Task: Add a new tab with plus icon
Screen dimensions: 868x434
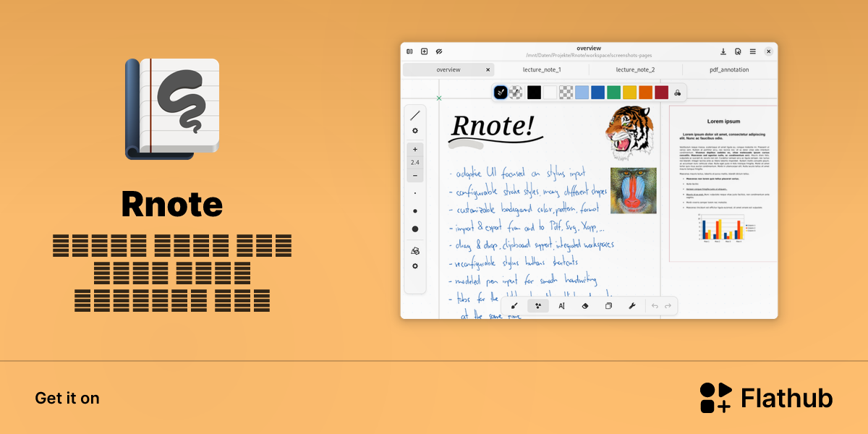Action: 424,51
